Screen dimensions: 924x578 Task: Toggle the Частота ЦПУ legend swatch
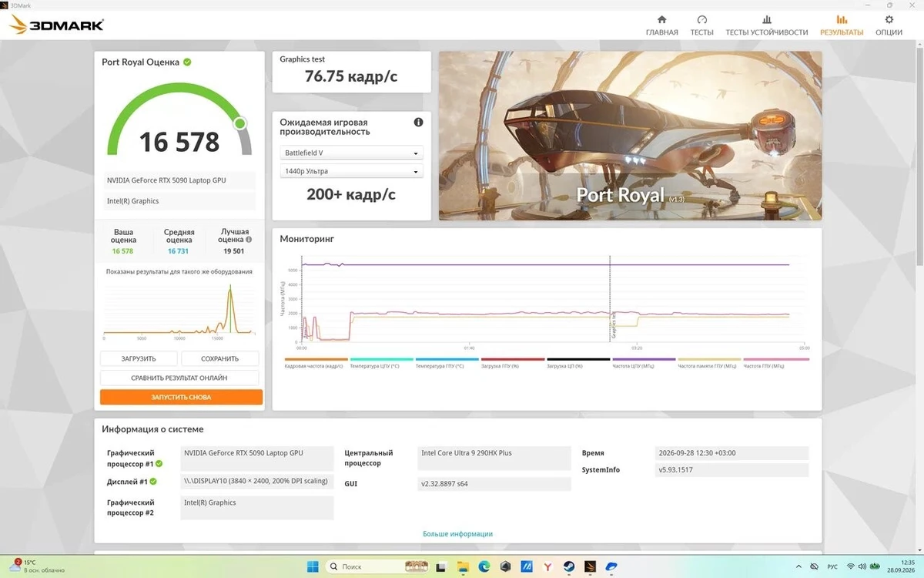click(x=643, y=360)
